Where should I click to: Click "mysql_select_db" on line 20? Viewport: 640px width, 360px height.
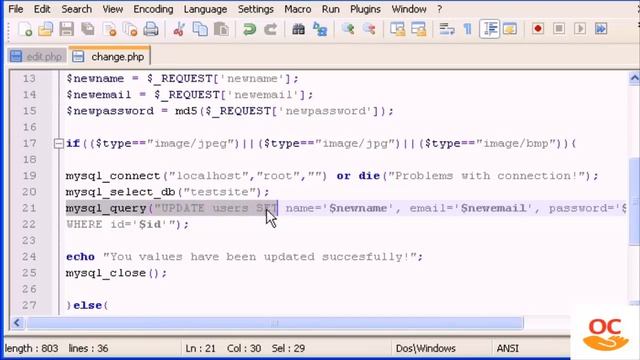coord(120,192)
